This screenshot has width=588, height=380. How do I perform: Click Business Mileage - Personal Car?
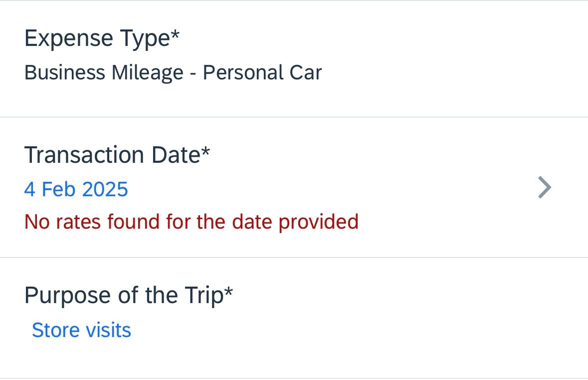point(173,72)
